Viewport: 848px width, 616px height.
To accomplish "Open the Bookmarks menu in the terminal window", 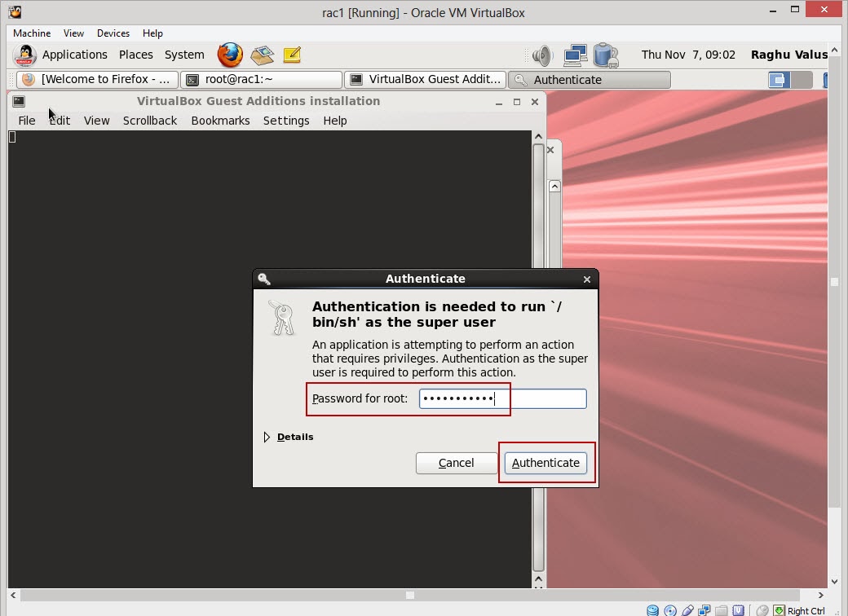I will pyautogui.click(x=220, y=121).
